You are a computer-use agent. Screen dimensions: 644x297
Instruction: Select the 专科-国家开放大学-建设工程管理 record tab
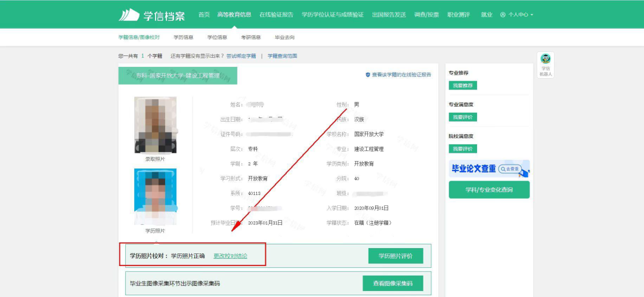coord(178,76)
